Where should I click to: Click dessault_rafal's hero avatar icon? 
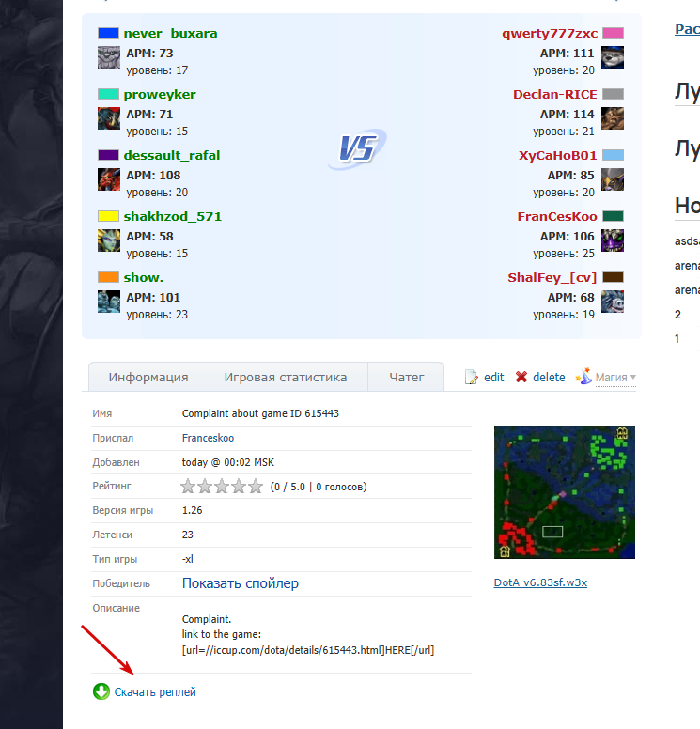(x=109, y=179)
